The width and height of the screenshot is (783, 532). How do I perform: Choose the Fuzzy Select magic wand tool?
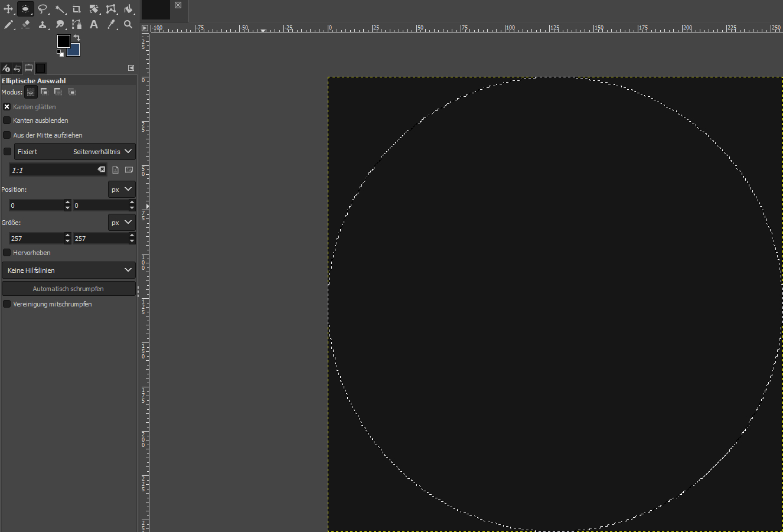pos(60,9)
